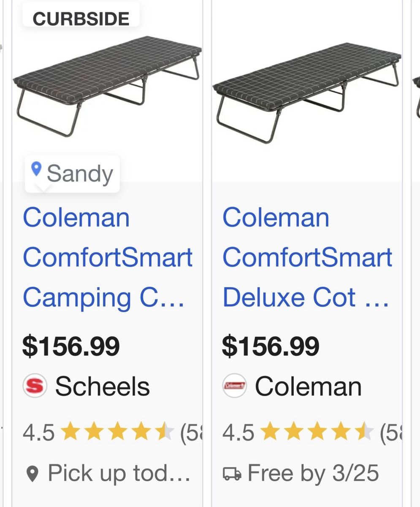Viewport: 420px width, 507px height.
Task: Tap the delivery truck icon by Free by 3/25
Action: pyautogui.click(x=232, y=474)
